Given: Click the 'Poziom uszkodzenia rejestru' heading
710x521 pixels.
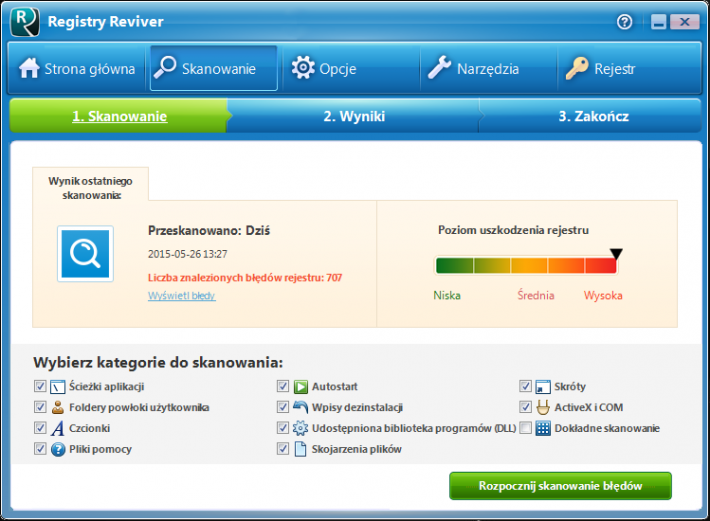Looking at the screenshot, I should point(513,230).
